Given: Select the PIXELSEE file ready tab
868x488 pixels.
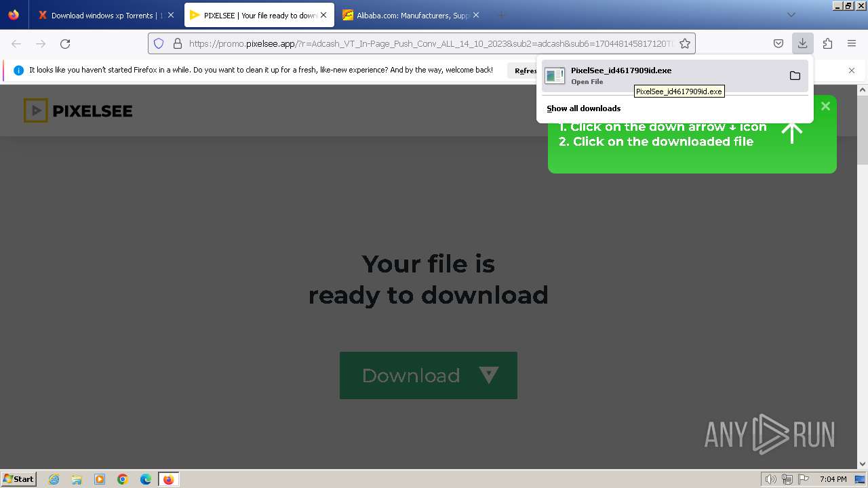Looking at the screenshot, I should pos(259,15).
